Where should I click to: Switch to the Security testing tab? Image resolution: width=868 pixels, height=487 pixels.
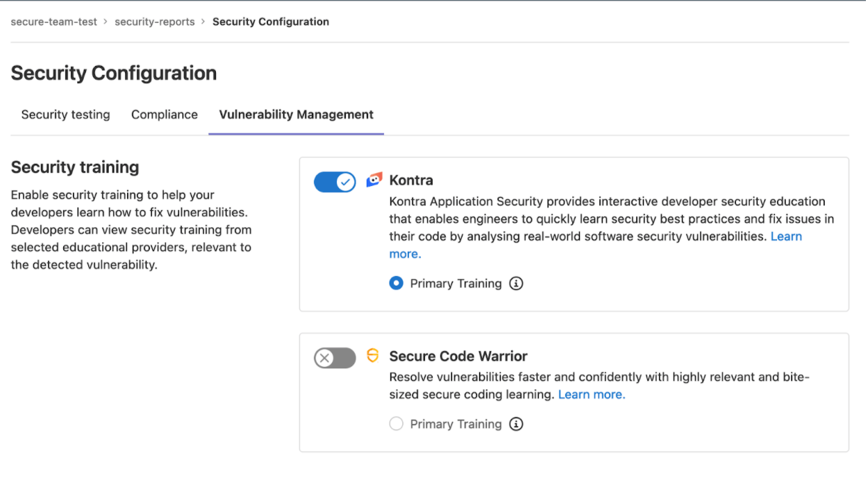(x=65, y=114)
